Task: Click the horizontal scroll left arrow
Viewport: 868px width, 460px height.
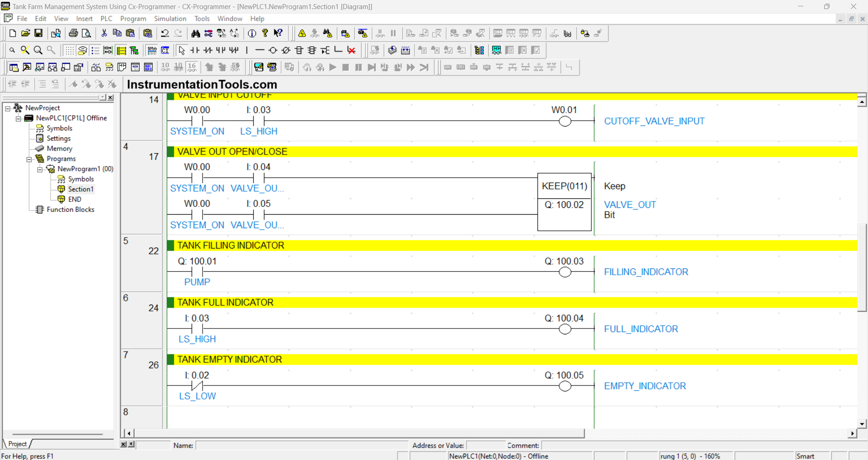Action: click(129, 433)
